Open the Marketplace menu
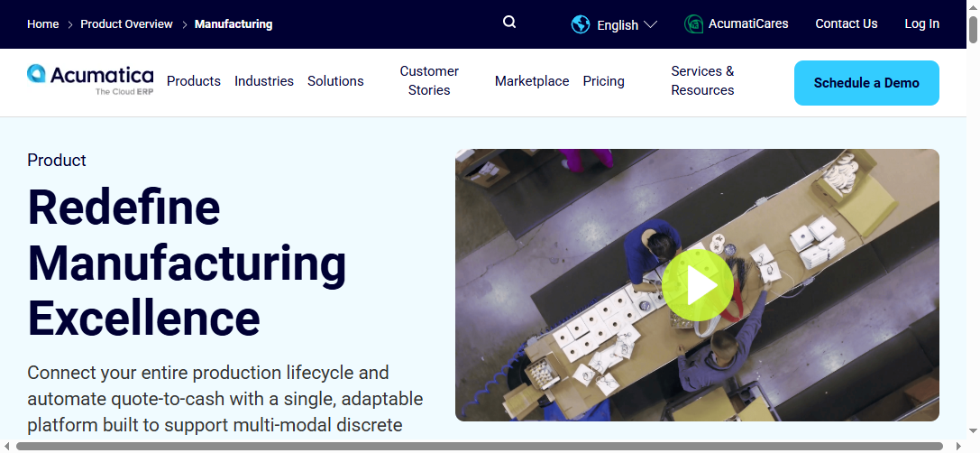The height and width of the screenshot is (453, 980). pos(532,81)
